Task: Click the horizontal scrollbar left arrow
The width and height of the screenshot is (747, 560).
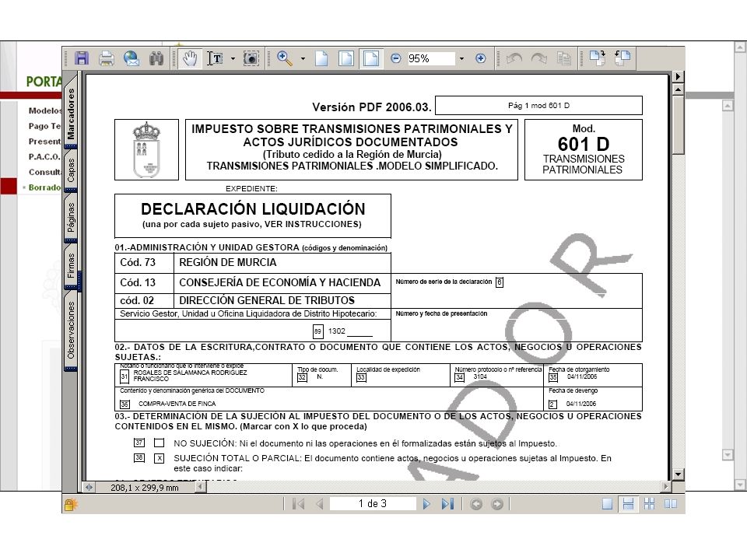Action: pyautogui.click(x=201, y=487)
